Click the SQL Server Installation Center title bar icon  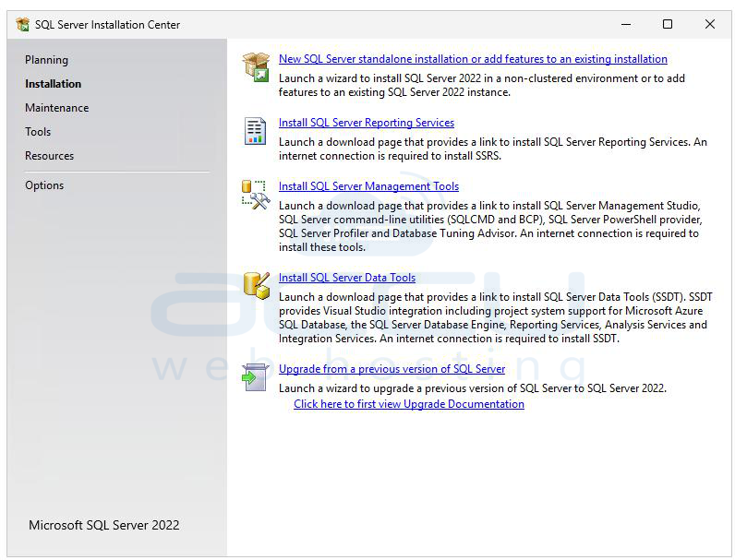(23, 25)
